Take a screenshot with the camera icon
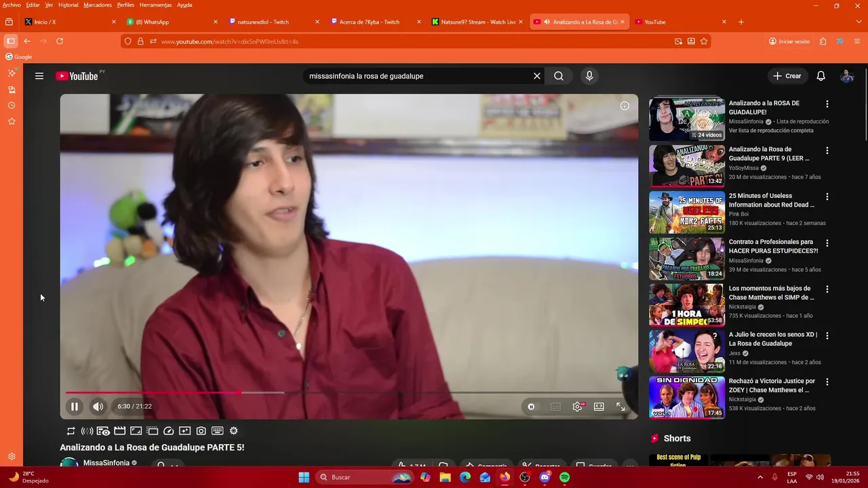Screen dimensions: 868x488 (x=201, y=431)
